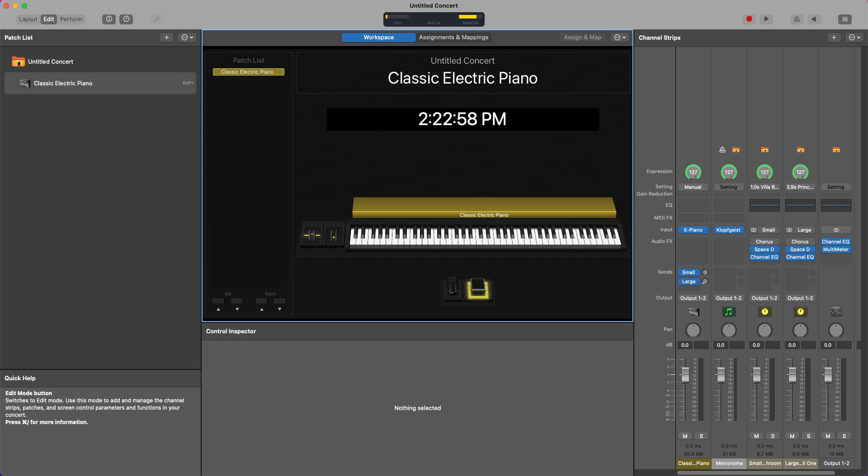Click Classic Piano volume fader

[685, 374]
